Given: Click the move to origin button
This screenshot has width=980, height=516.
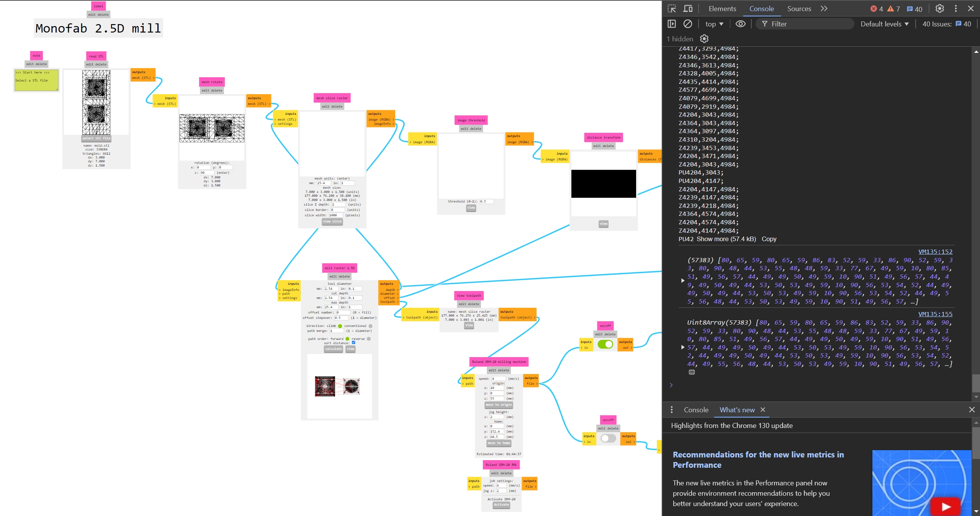Looking at the screenshot, I should point(499,405).
